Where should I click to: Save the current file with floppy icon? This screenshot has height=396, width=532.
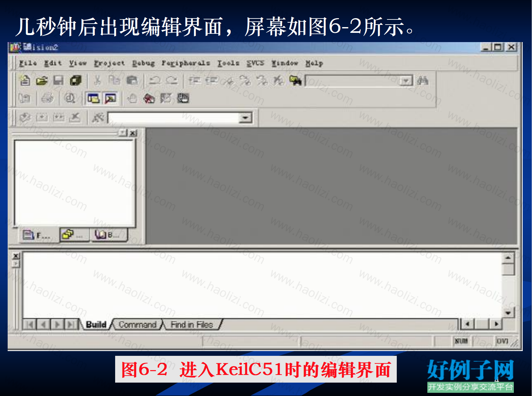58,80
